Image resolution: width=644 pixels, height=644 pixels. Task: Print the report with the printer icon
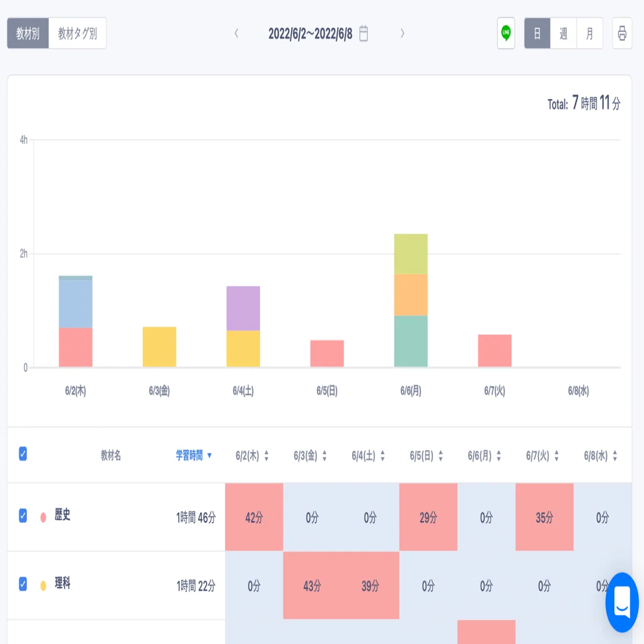click(622, 33)
